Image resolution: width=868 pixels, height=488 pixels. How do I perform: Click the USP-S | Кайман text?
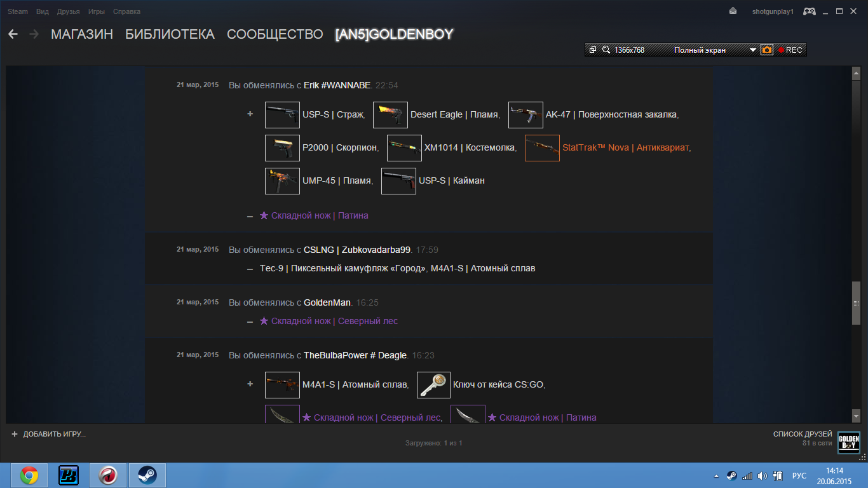coord(452,180)
